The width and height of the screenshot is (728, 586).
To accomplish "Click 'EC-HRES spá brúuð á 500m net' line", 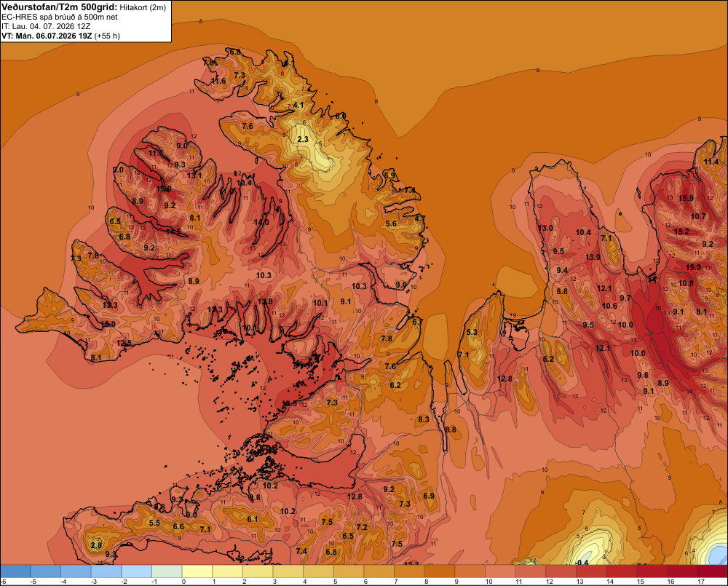I will click(60, 17).
